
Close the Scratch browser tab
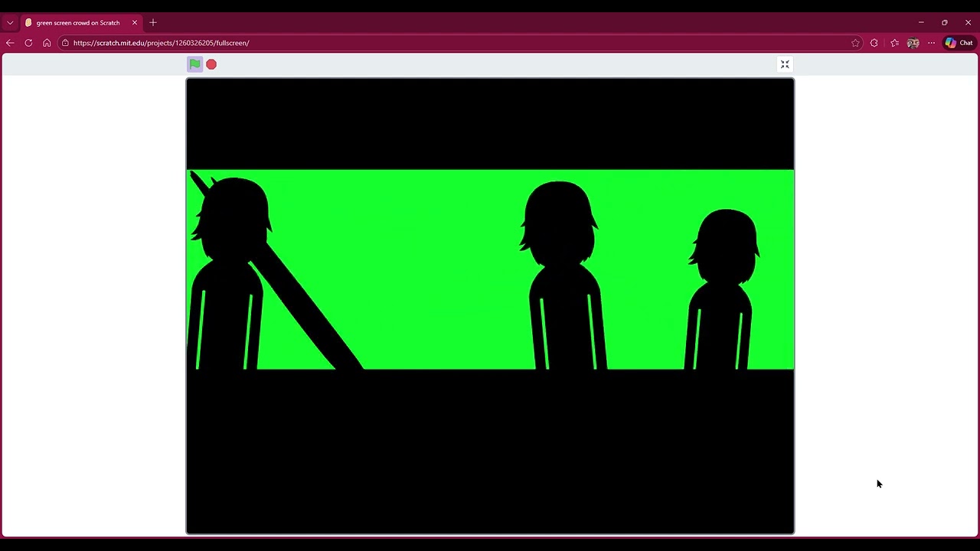pos(135,23)
